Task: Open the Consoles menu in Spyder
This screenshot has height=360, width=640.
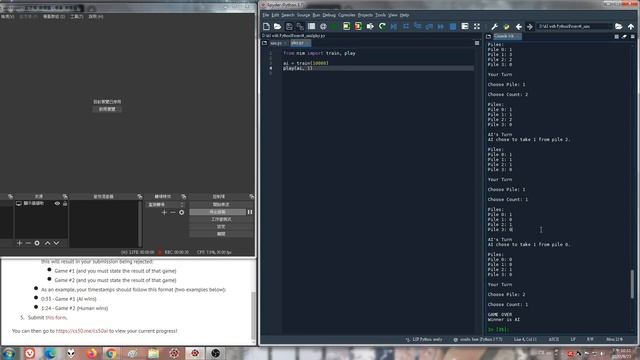Action: (x=347, y=15)
